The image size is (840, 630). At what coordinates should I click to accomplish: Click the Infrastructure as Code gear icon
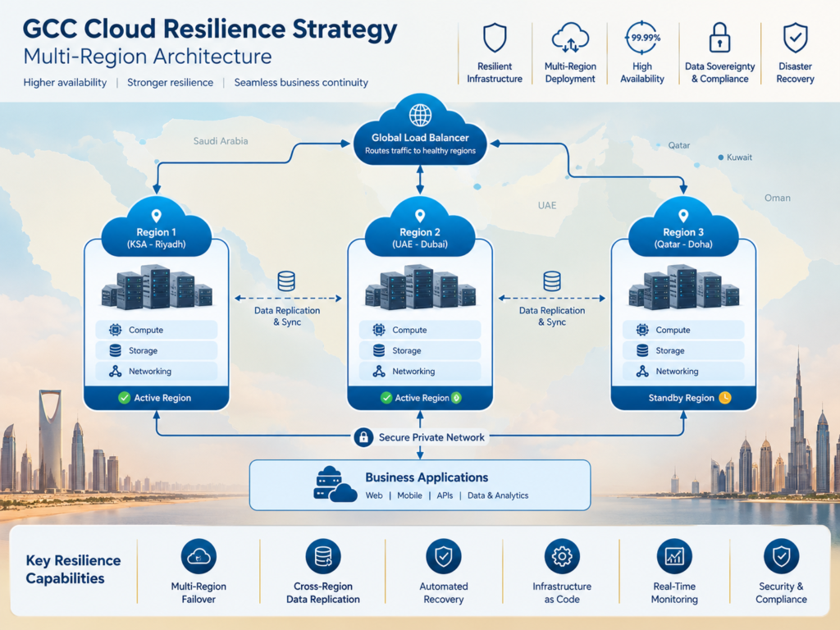pyautogui.click(x=562, y=556)
